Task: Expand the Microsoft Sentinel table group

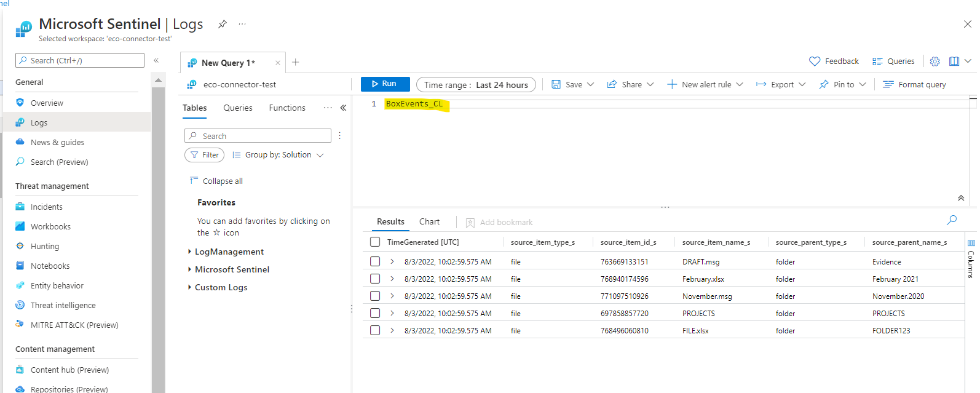Action: point(229,269)
